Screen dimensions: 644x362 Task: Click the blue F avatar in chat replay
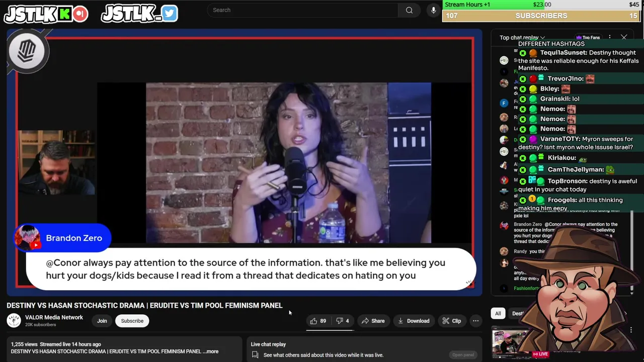504,103
